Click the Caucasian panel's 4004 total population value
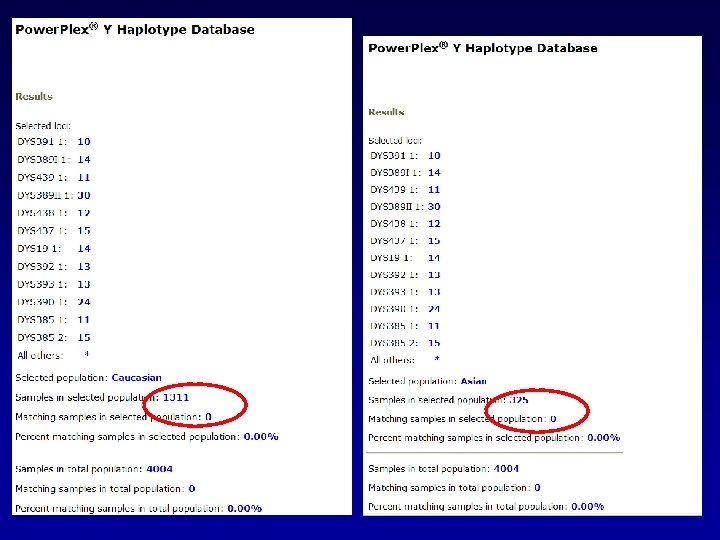Image resolution: width=720 pixels, height=540 pixels. point(159,469)
